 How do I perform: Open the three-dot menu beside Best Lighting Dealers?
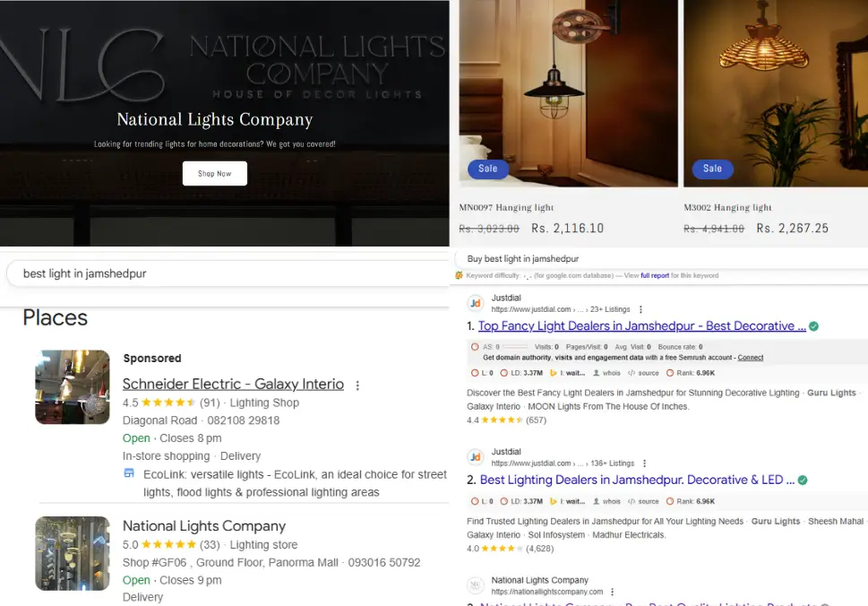tap(643, 463)
